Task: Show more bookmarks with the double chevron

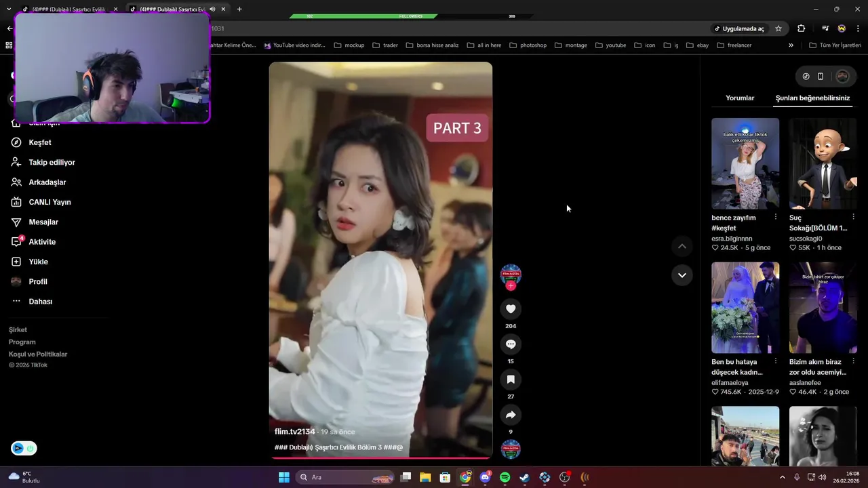Action: pos(791,45)
